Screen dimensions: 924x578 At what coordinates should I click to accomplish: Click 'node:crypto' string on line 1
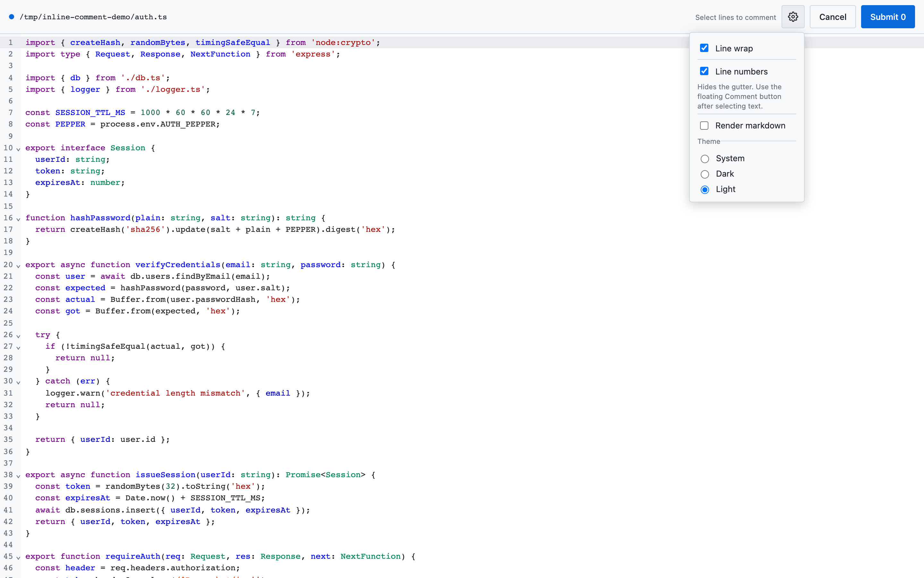click(x=343, y=42)
